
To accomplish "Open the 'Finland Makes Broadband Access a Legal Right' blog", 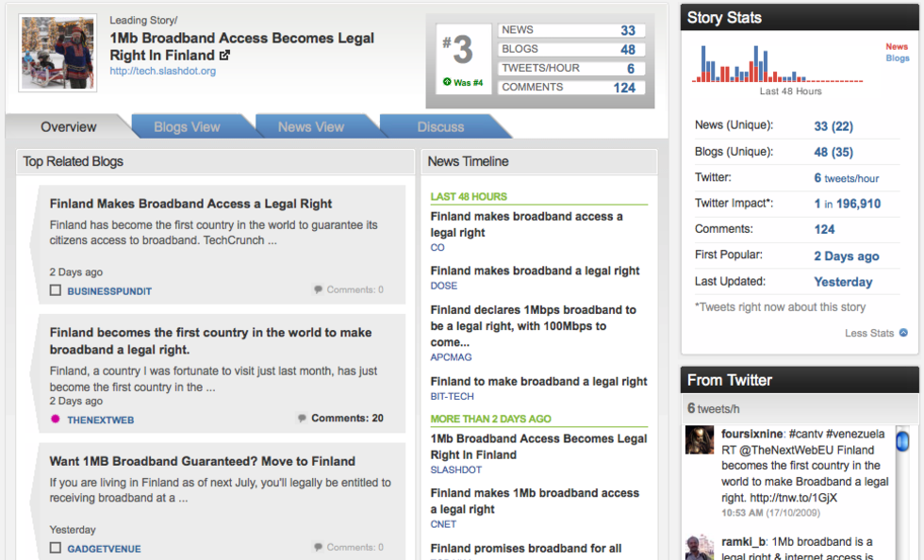I will coord(190,204).
